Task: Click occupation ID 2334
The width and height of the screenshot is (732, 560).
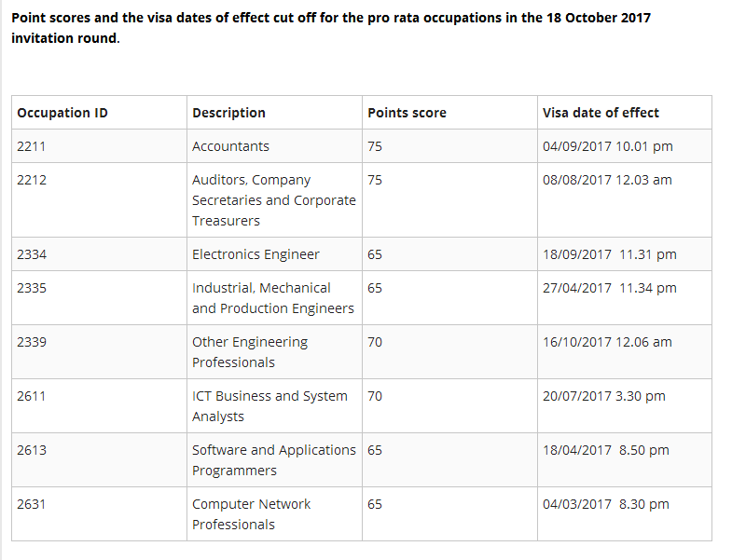Action: pos(31,254)
